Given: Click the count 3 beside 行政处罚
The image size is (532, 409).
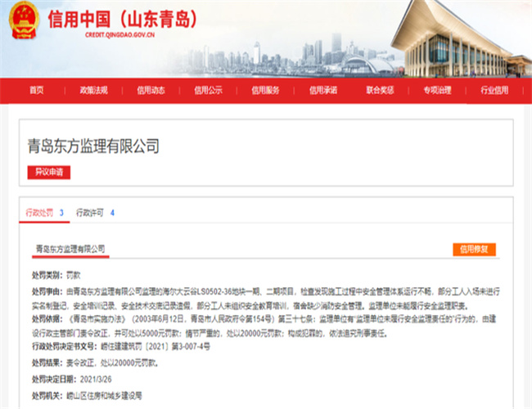Looking at the screenshot, I should (x=61, y=213).
